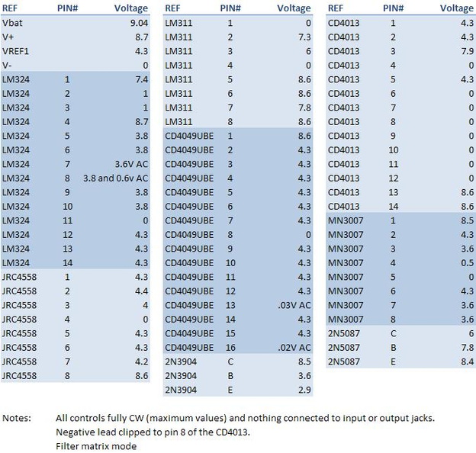
Task: Select the 2N5087 base voltage 7.8
Action: [x=465, y=348]
